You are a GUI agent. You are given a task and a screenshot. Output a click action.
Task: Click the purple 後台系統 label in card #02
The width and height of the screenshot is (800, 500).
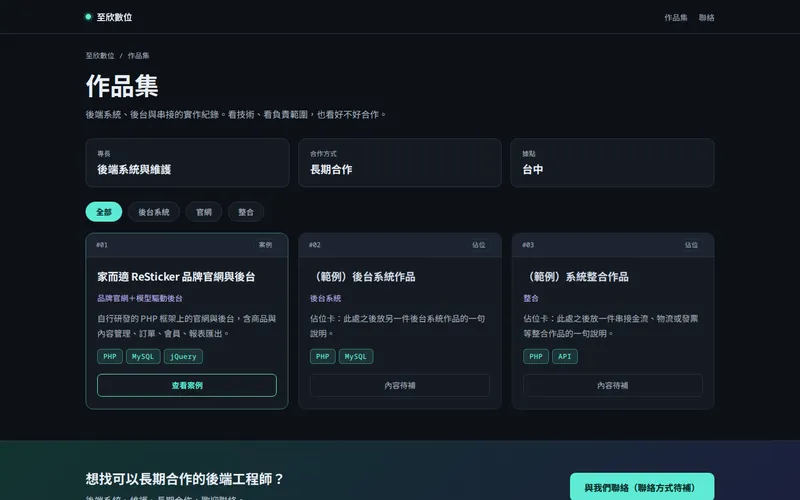tap(326, 298)
